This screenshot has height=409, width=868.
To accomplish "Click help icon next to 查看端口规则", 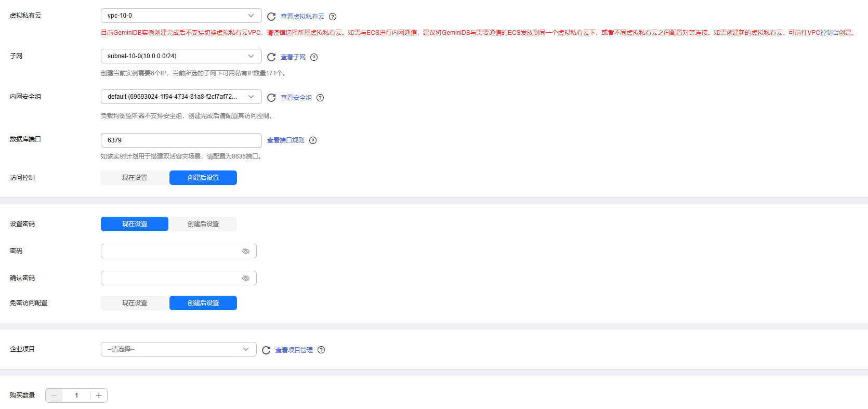I will click(313, 140).
